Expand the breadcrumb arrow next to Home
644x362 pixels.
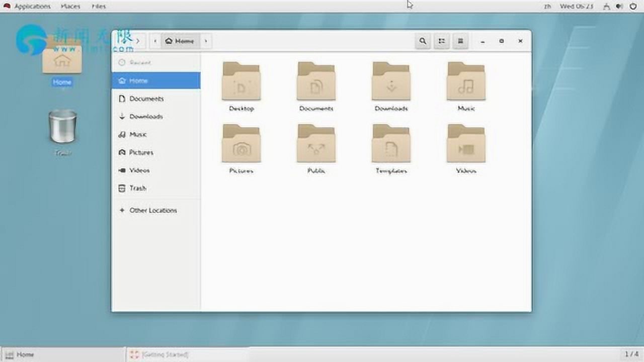205,41
